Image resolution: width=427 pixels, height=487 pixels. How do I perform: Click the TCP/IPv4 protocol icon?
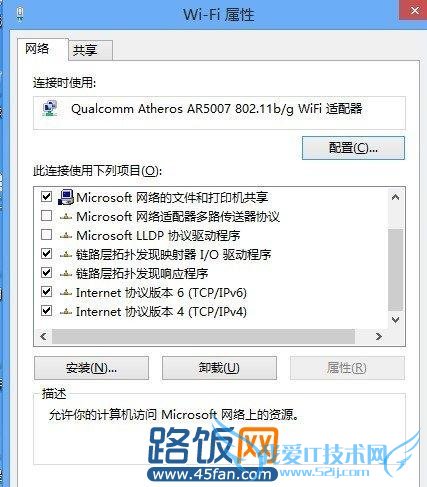point(66,312)
